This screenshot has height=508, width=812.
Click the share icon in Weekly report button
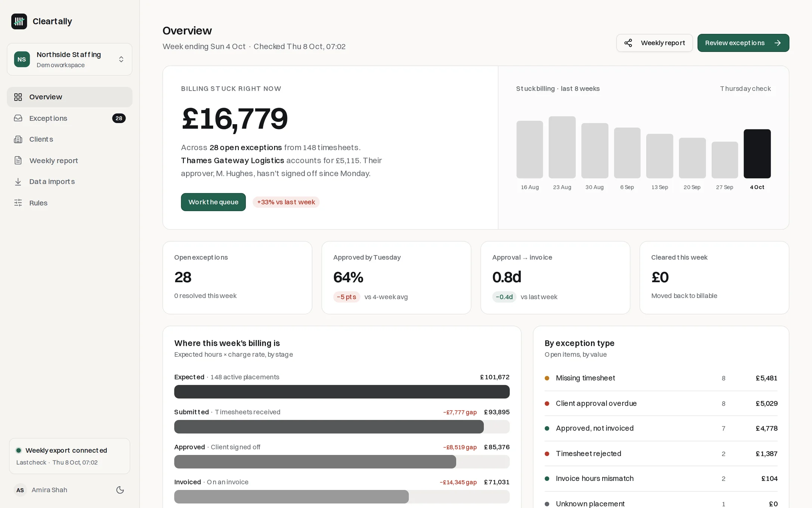(628, 43)
